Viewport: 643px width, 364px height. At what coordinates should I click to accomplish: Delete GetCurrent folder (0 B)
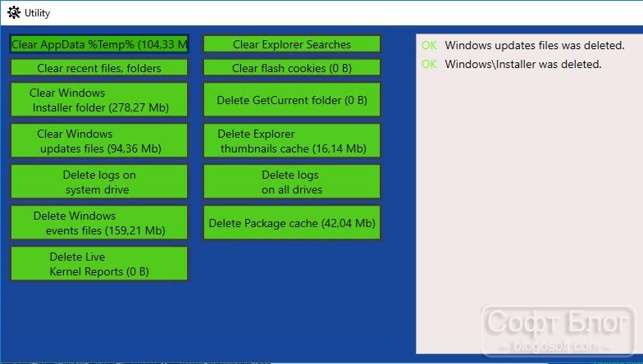[x=292, y=100]
